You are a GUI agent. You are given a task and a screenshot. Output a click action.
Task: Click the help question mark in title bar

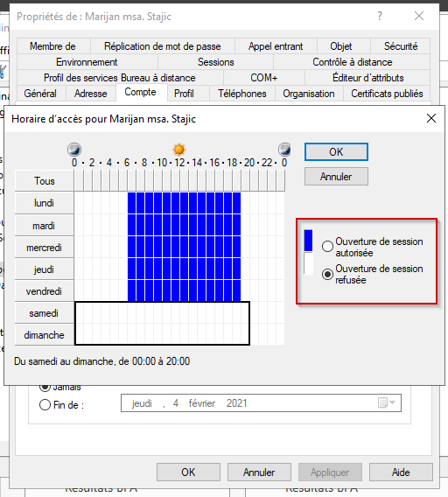click(380, 16)
